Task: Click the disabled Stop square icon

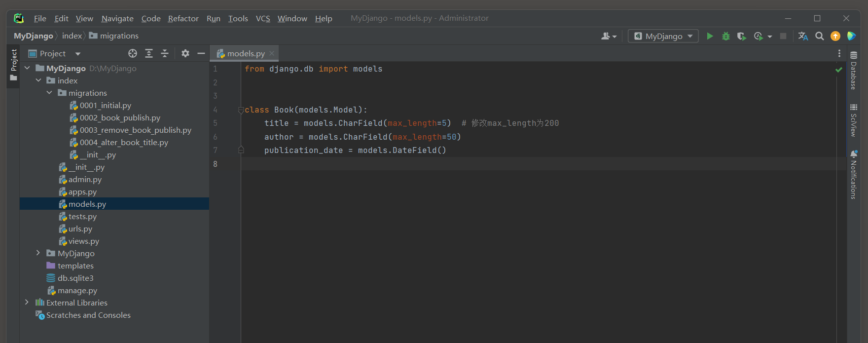Action: click(x=783, y=36)
